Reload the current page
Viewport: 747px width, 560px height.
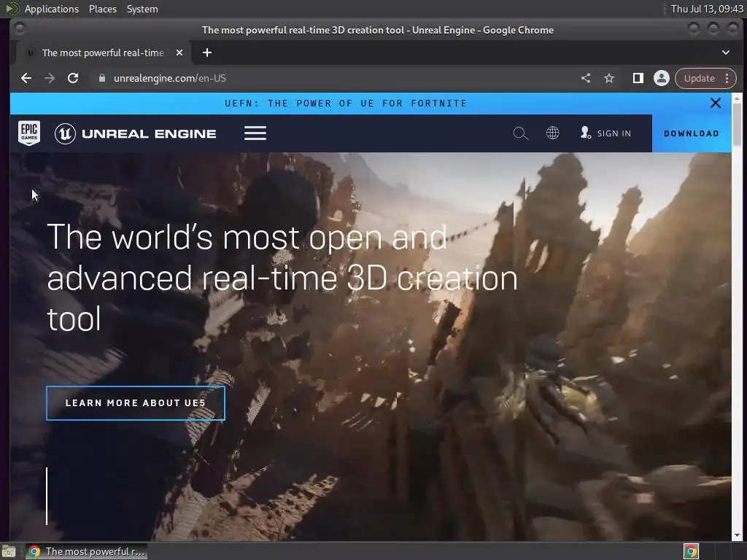click(73, 78)
